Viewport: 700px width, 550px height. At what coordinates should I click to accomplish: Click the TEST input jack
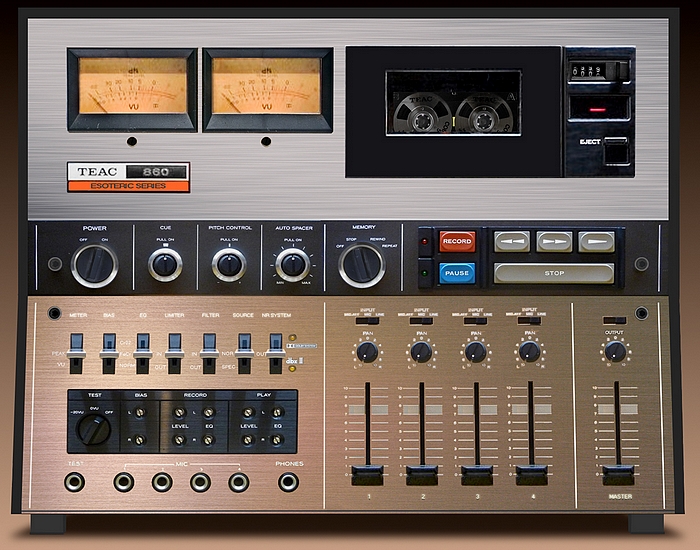click(75, 482)
